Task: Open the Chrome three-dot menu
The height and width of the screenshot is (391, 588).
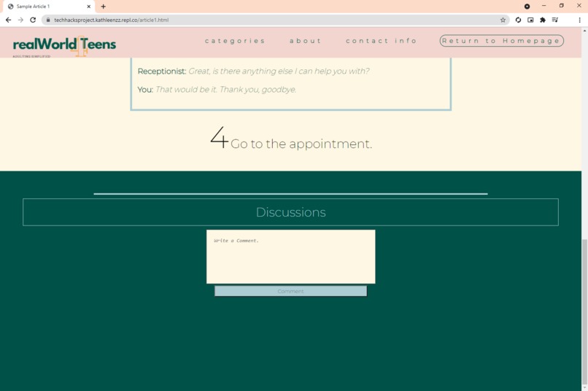Action: [x=579, y=20]
